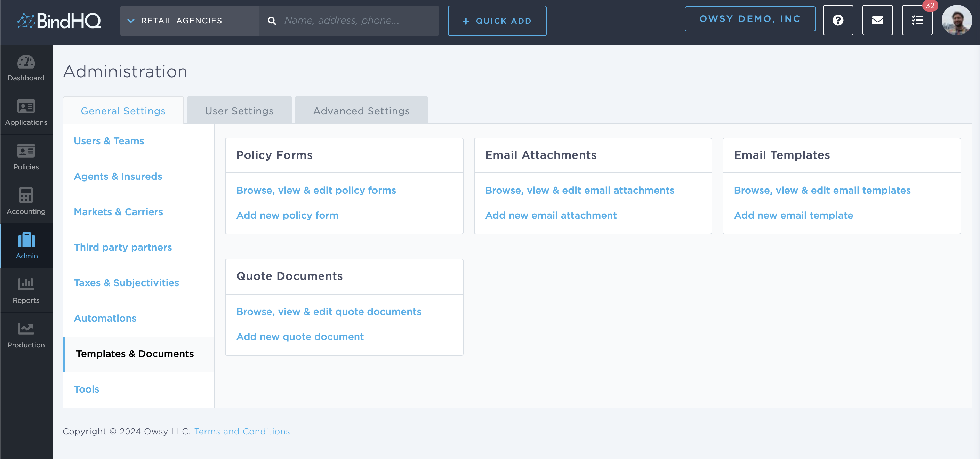
Task: Click the Owsy Demo, Inc button
Action: (x=749, y=19)
